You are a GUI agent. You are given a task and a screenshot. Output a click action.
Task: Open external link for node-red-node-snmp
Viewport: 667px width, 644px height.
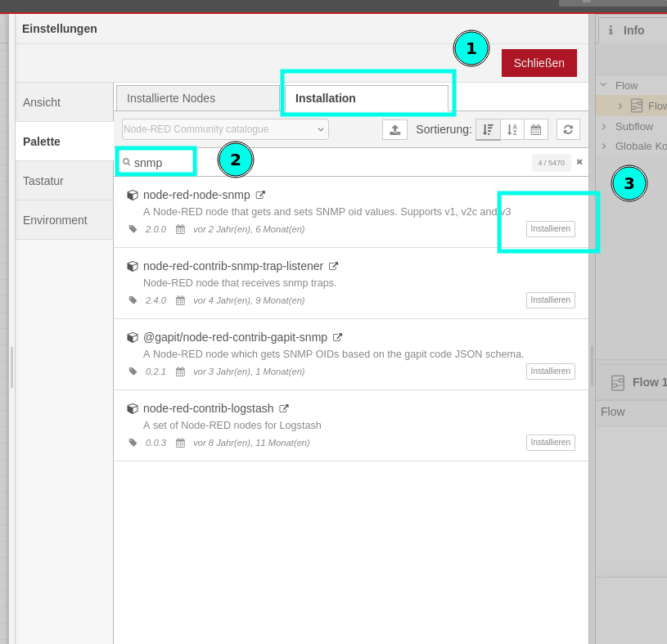(x=260, y=195)
